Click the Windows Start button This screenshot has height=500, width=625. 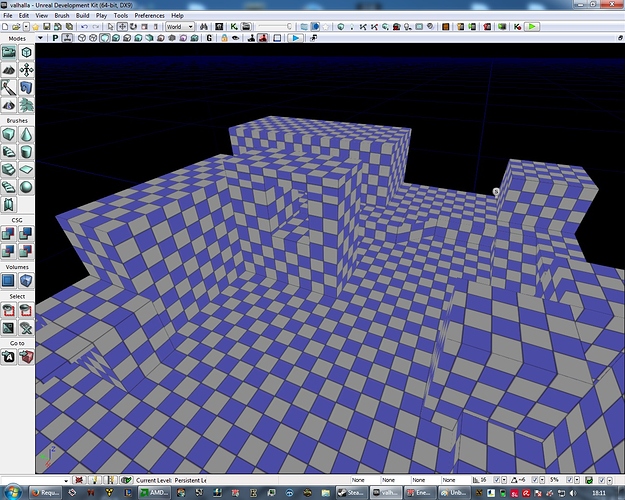pyautogui.click(x=12, y=493)
